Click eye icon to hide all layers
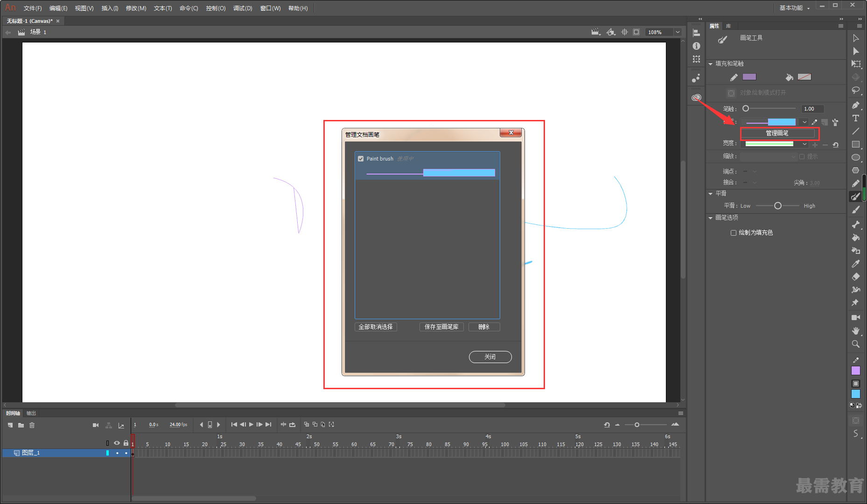Screen dimensions: 867x504 point(117,443)
